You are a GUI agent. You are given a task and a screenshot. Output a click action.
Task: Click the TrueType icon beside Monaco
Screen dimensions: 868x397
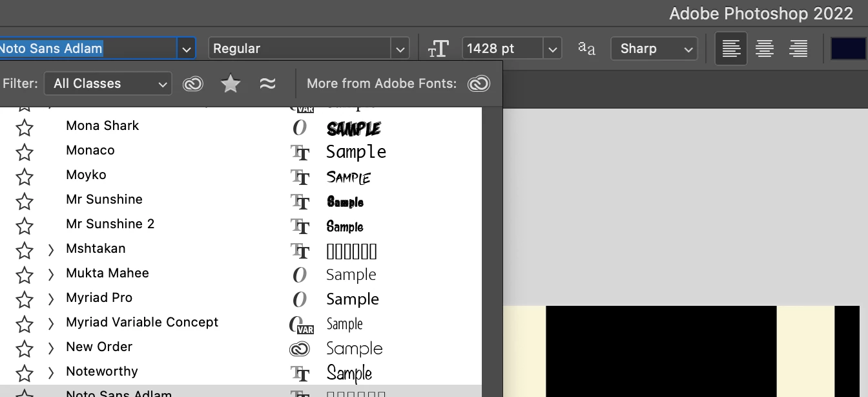pyautogui.click(x=300, y=153)
